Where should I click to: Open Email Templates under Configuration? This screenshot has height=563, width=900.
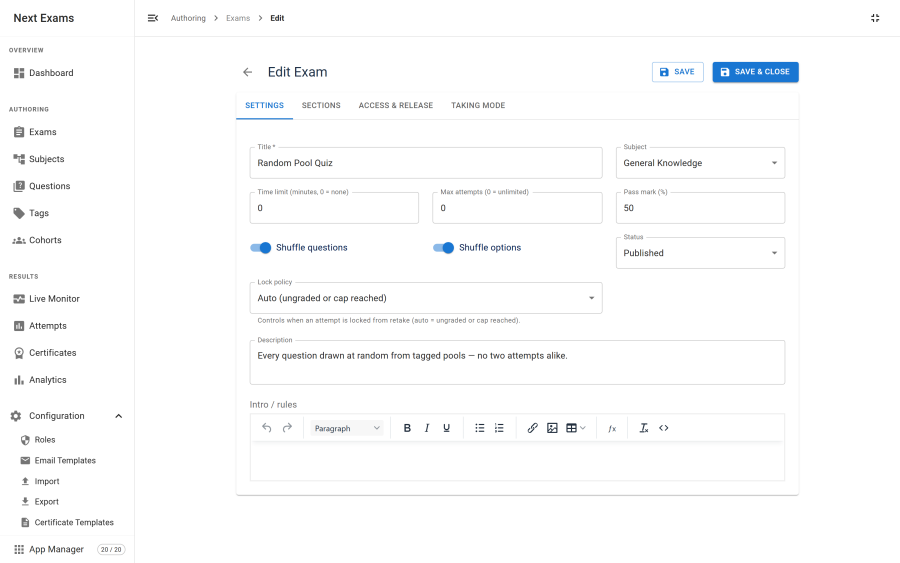(x=67, y=461)
